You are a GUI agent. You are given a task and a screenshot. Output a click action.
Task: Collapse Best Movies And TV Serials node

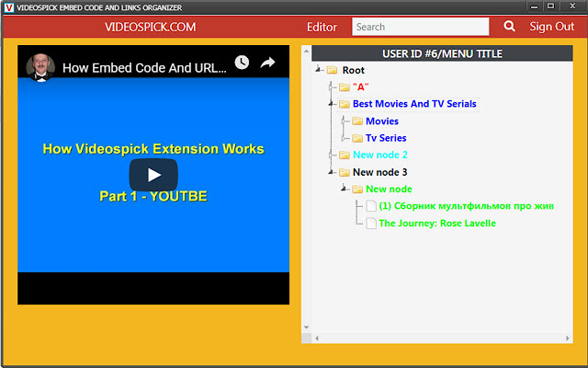click(331, 103)
